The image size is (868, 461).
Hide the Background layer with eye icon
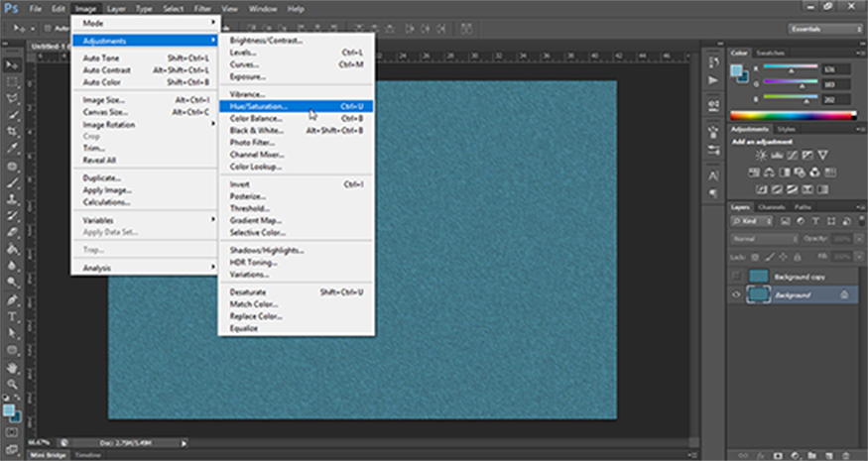(x=735, y=294)
